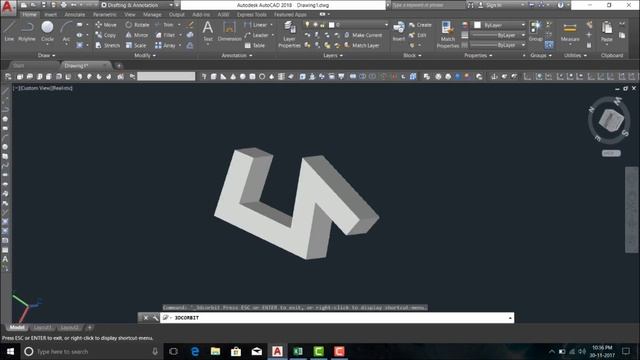Open the Output ribbon tab
The image size is (640, 360).
tap(177, 14)
